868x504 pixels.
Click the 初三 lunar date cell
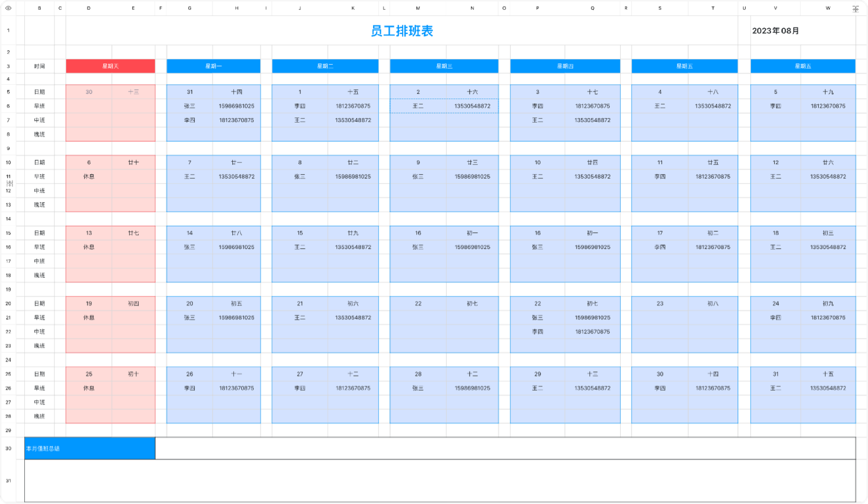pyautogui.click(x=828, y=233)
